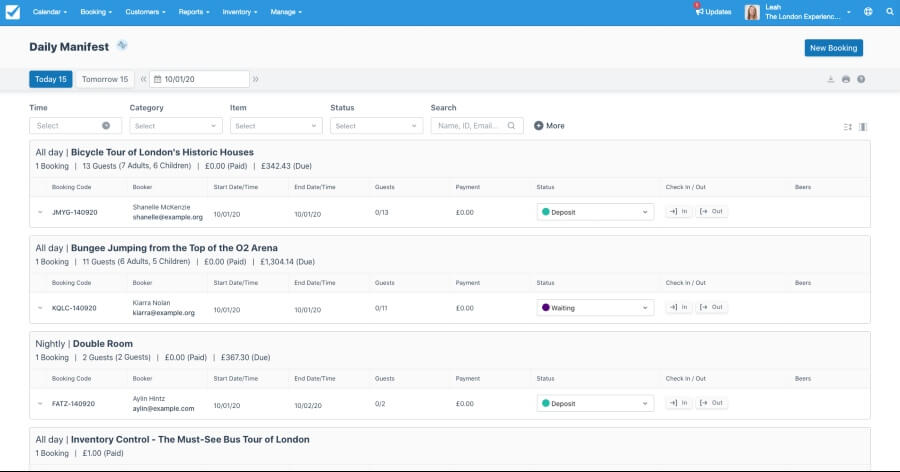900x472 pixels.
Task: Click the print manifest icon
Action: click(x=846, y=79)
